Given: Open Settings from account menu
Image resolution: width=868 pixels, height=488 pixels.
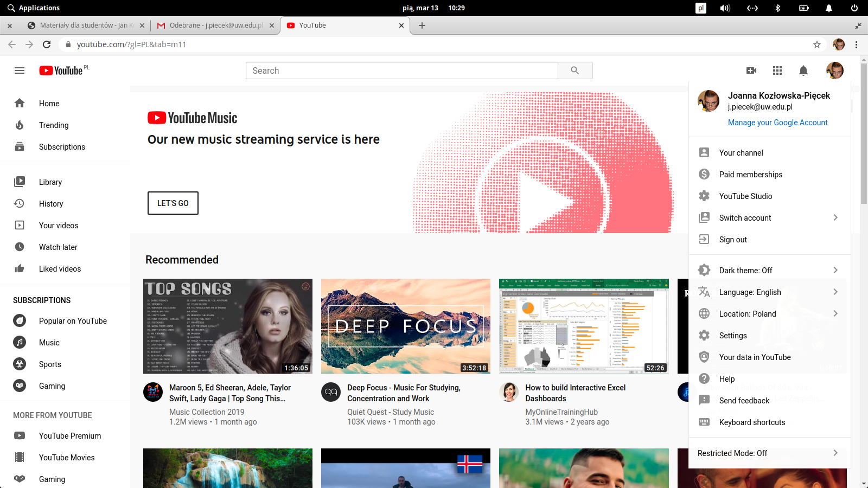Looking at the screenshot, I should coord(770,335).
